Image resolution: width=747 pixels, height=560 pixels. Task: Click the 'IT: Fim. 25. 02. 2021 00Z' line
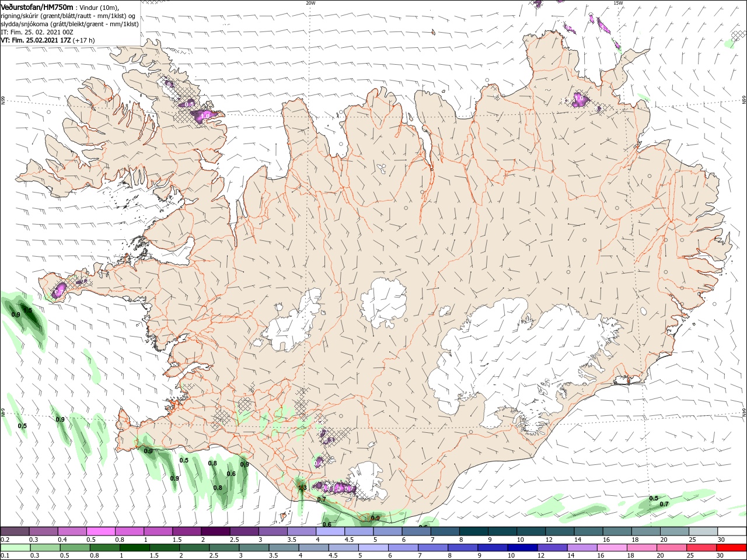[37, 32]
